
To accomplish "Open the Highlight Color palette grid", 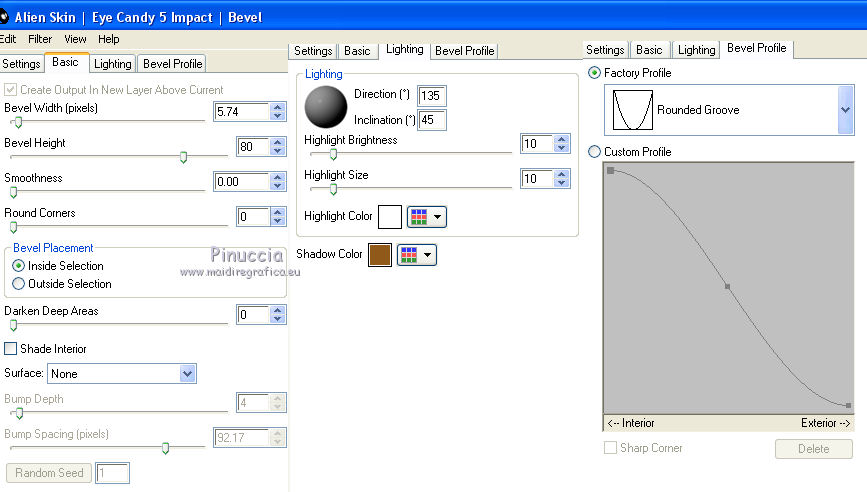I will 419,217.
